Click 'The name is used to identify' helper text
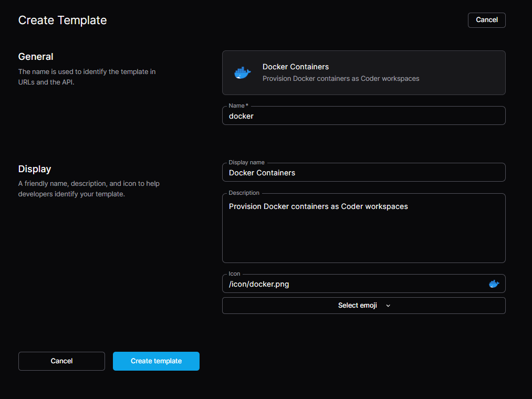Image resolution: width=532 pixels, height=399 pixels. point(87,77)
